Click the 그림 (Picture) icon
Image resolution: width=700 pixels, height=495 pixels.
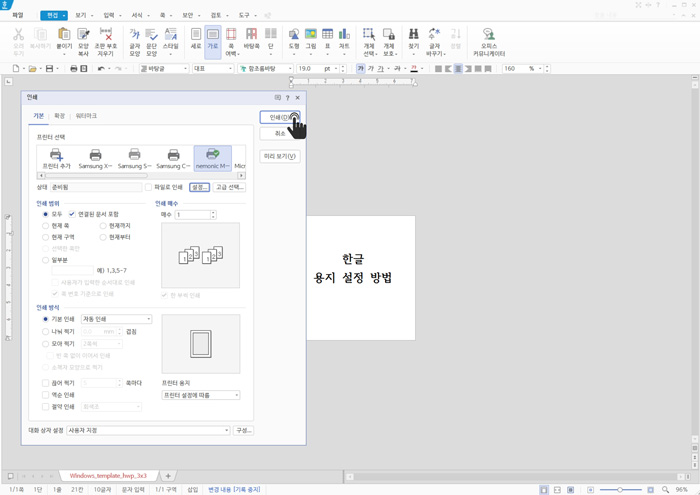311,34
